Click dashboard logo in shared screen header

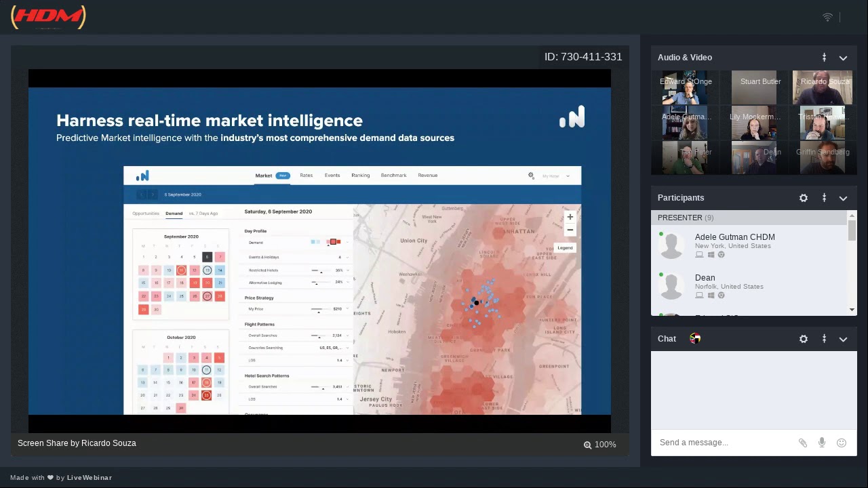point(142,176)
